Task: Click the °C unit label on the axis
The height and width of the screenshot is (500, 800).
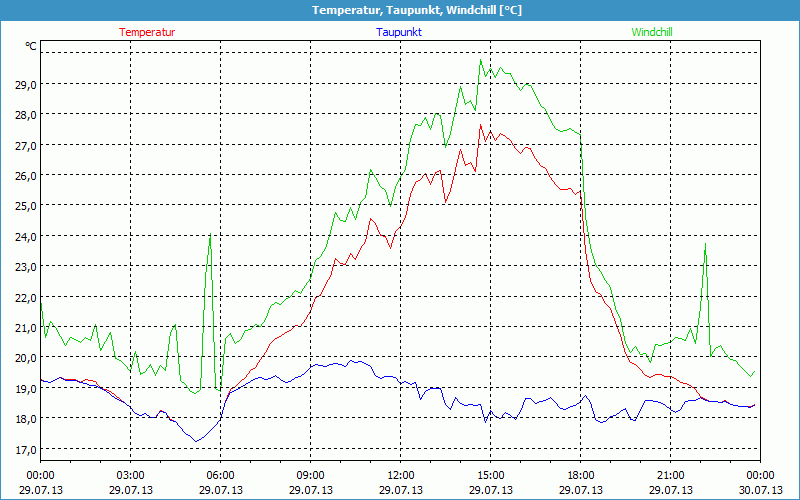Action: coord(31,46)
